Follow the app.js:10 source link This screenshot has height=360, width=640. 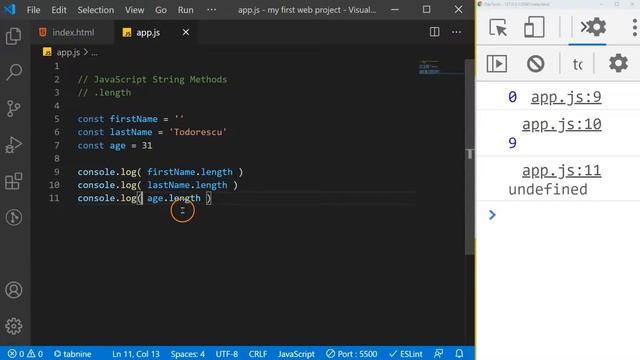pyautogui.click(x=562, y=124)
